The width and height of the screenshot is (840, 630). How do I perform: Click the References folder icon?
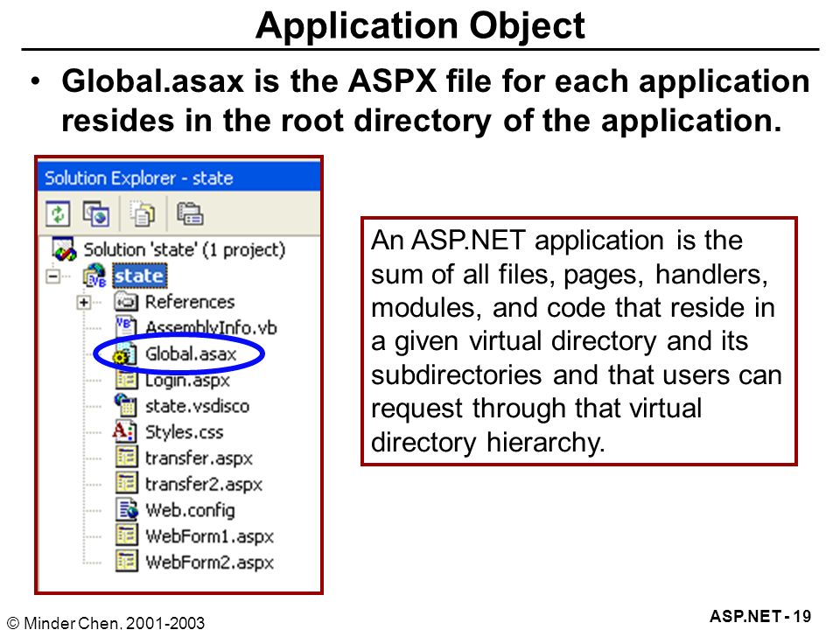point(126,302)
